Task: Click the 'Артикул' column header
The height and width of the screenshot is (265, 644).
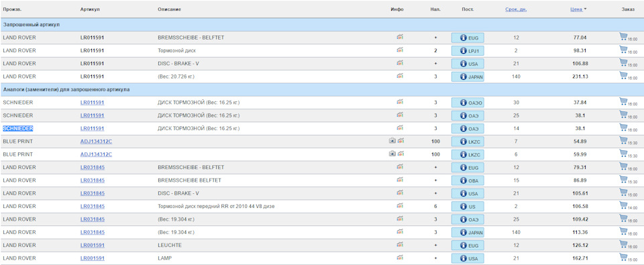Action: click(89, 9)
